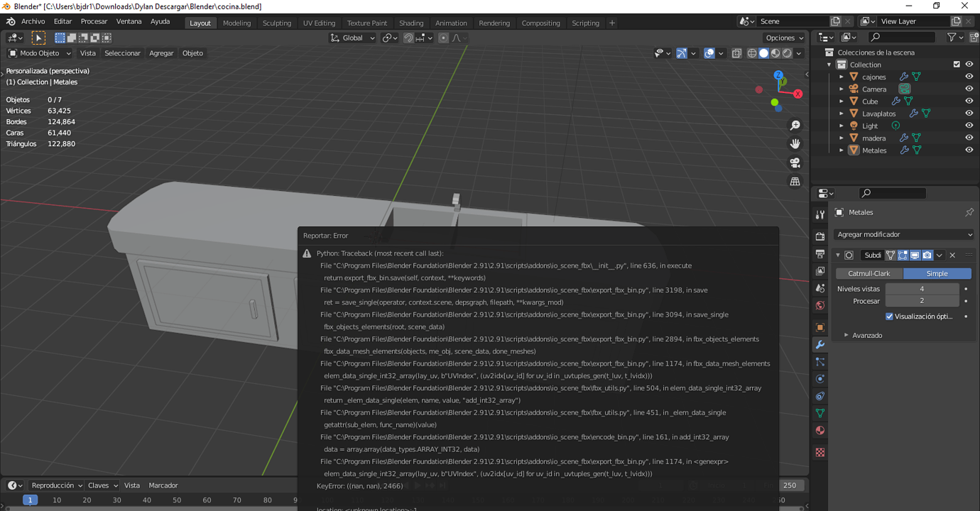Click the Camera object data icon in outliner

904,89
